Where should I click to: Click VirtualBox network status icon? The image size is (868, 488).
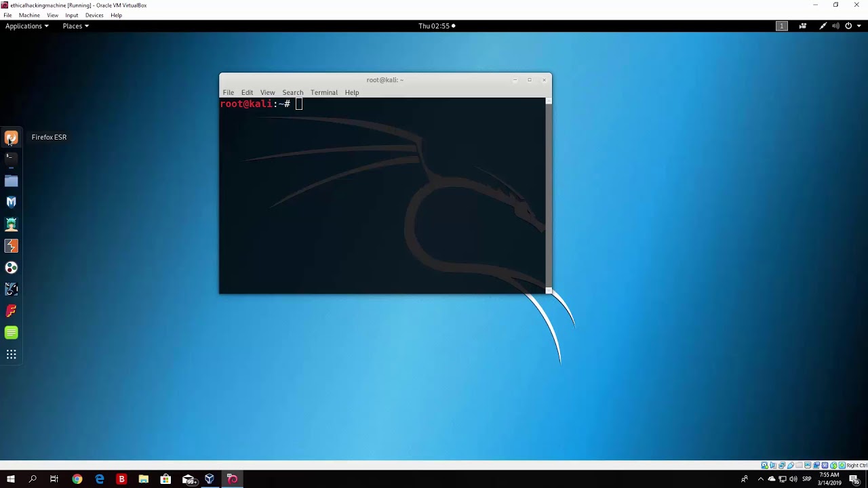[x=782, y=466]
